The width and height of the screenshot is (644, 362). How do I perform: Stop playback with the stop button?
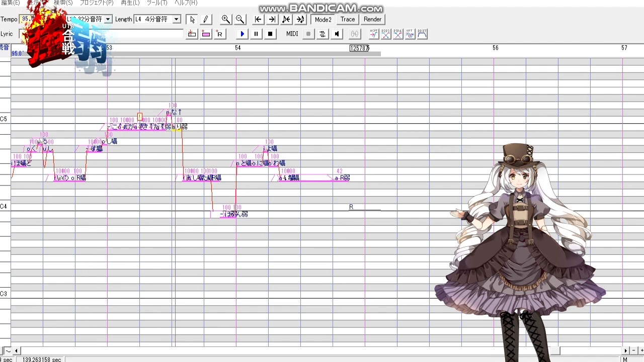tap(270, 34)
